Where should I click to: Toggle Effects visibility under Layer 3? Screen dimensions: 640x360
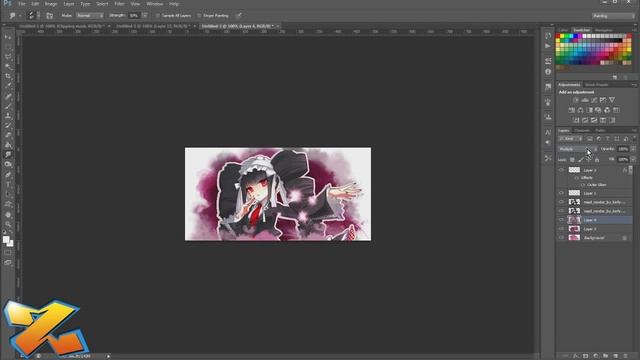tap(577, 178)
